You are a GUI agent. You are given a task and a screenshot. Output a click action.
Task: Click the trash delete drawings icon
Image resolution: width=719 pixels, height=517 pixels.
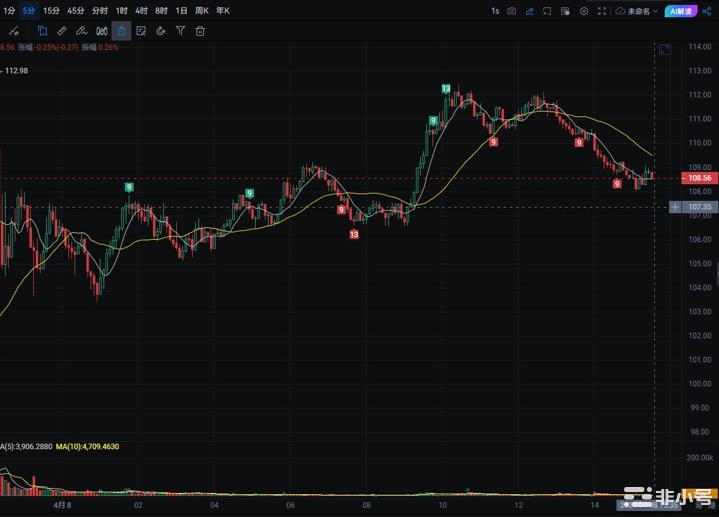[200, 31]
